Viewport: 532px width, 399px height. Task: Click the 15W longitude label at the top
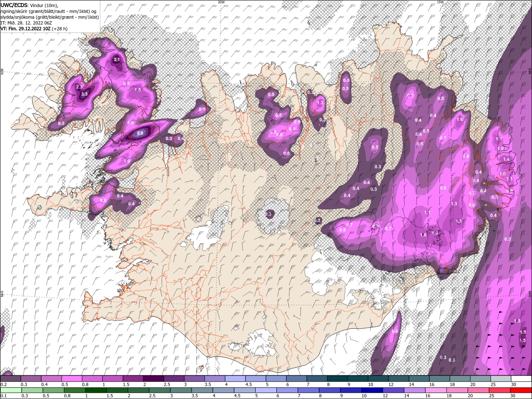click(441, 2)
